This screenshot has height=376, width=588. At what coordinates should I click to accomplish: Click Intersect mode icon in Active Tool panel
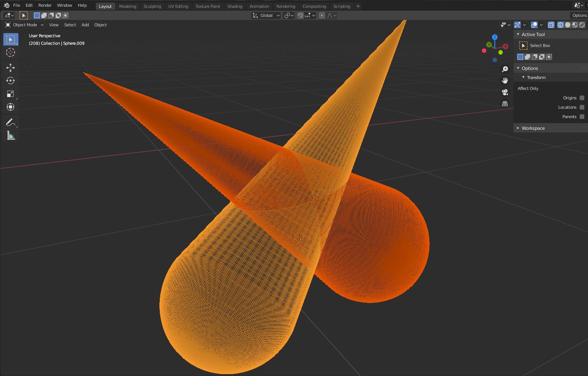click(549, 57)
